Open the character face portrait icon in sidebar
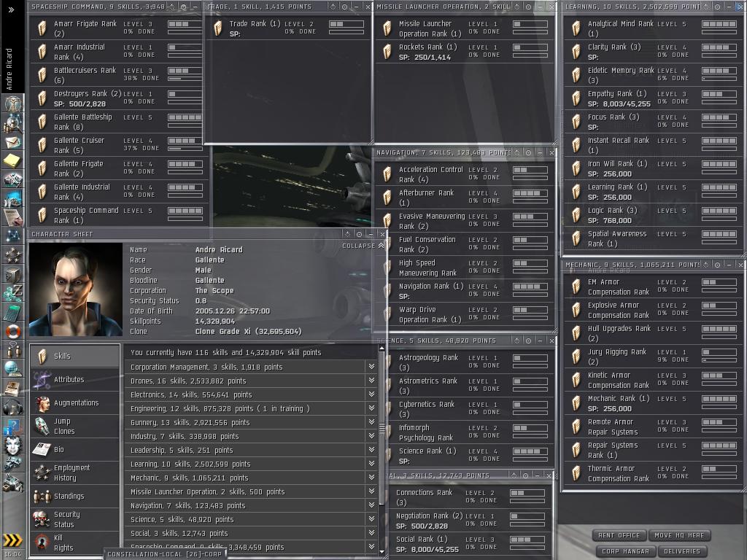 click(12, 446)
